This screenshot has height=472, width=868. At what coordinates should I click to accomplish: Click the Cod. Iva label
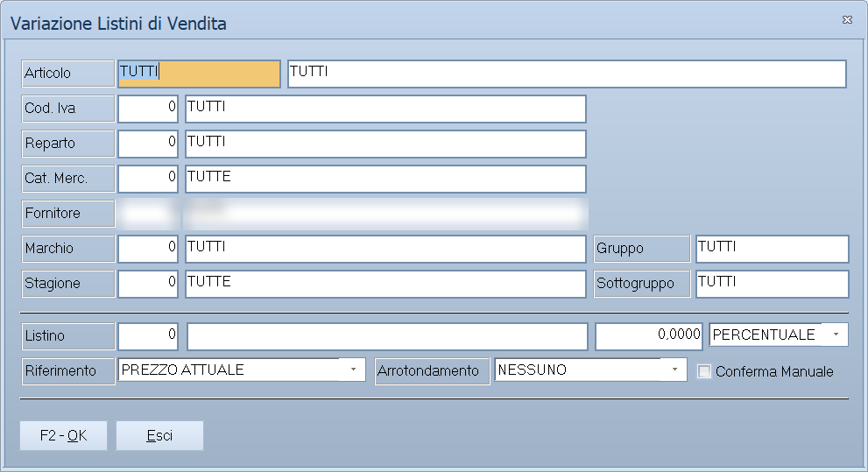click(x=68, y=109)
